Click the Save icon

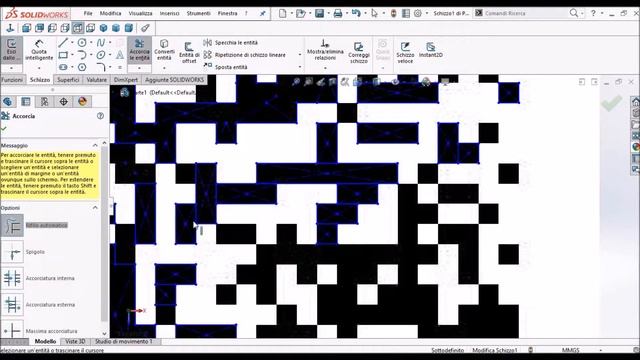[319, 13]
